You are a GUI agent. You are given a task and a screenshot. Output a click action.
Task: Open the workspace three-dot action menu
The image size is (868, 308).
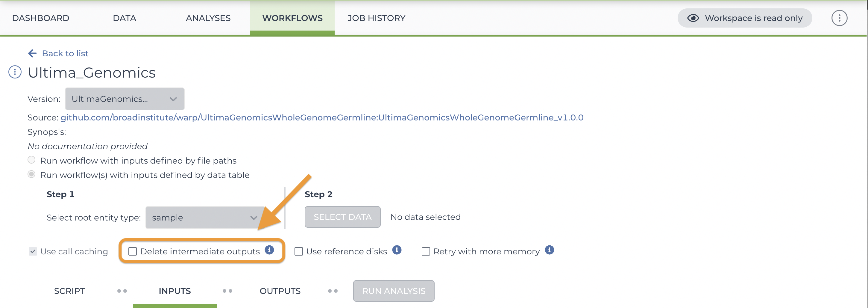(839, 18)
